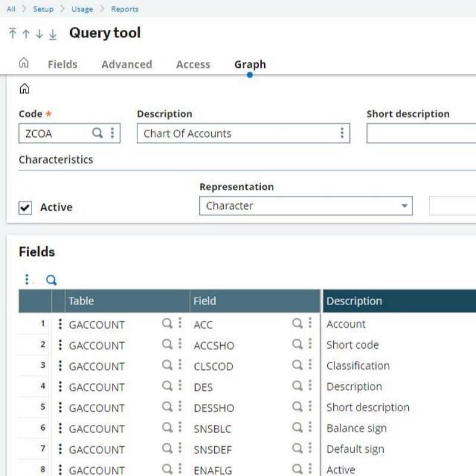The height and width of the screenshot is (476, 476).
Task: Jump to the last record using the bottom arrow
Action: (x=52, y=35)
